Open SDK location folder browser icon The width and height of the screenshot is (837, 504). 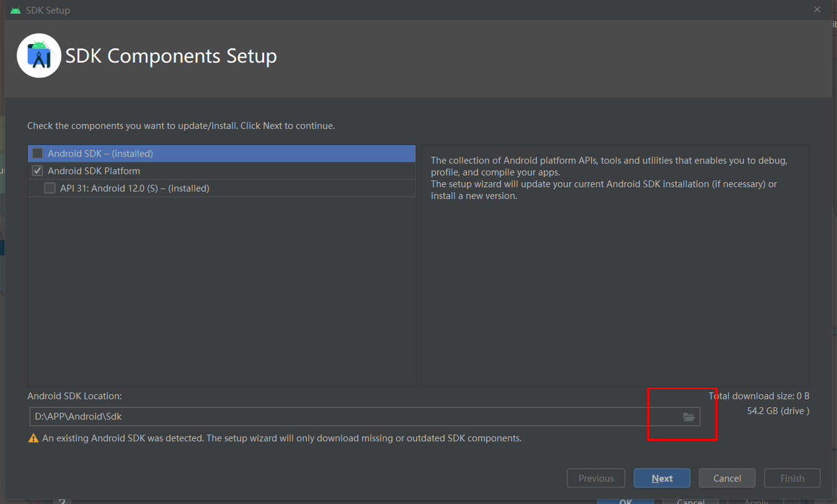tap(689, 417)
